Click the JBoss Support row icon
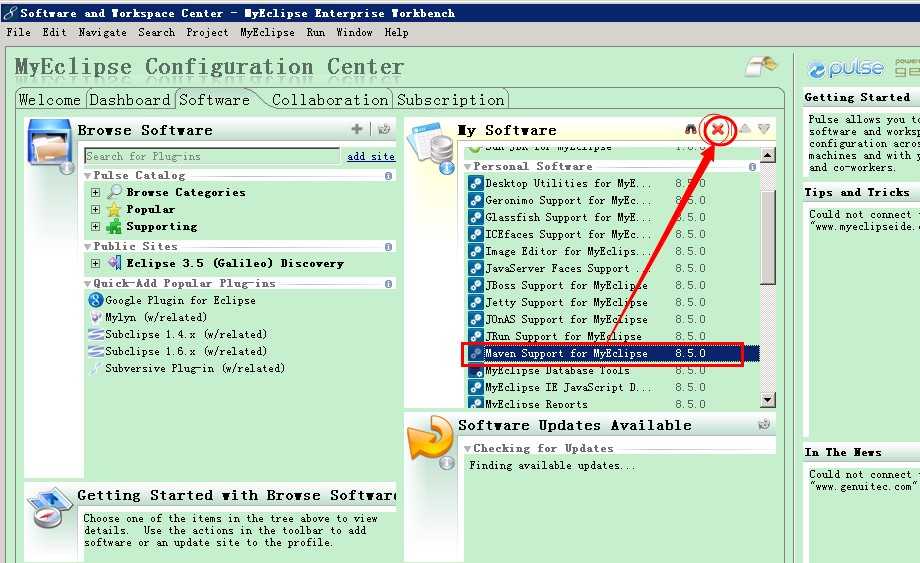This screenshot has width=920, height=563. point(475,285)
